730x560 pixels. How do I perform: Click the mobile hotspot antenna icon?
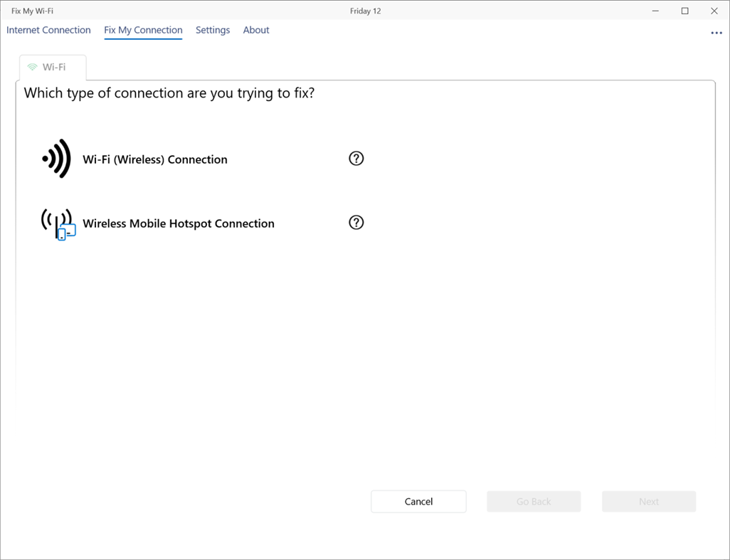click(x=58, y=223)
